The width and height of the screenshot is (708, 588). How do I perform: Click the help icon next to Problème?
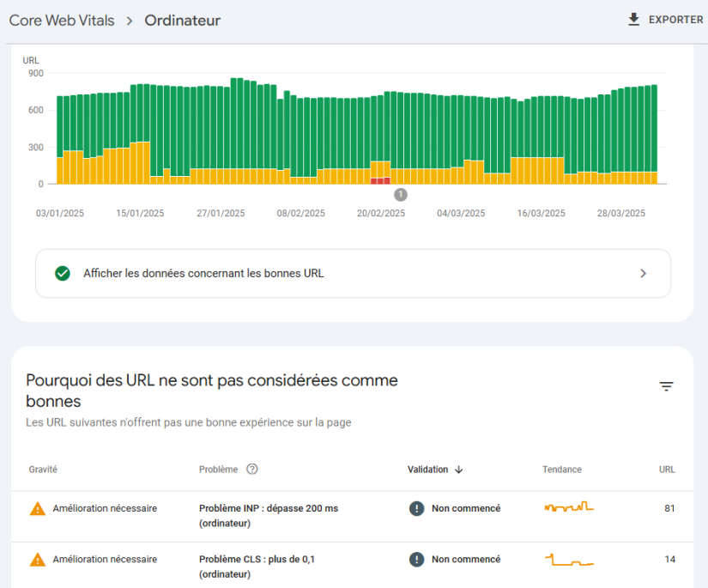(x=251, y=470)
